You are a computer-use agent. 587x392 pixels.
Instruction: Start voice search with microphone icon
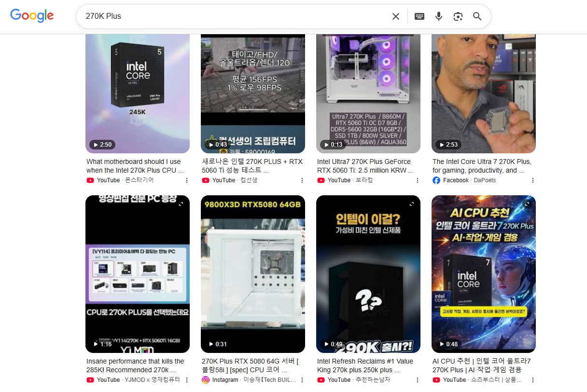(439, 16)
